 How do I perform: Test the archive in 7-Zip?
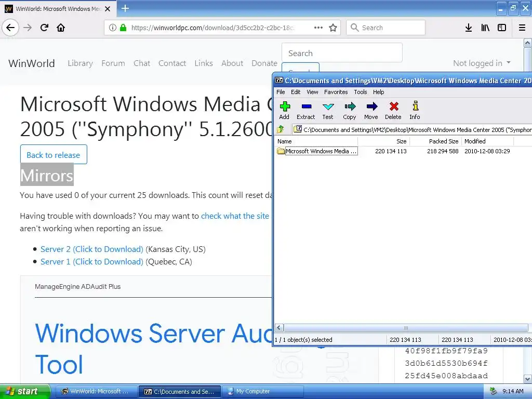click(x=328, y=111)
